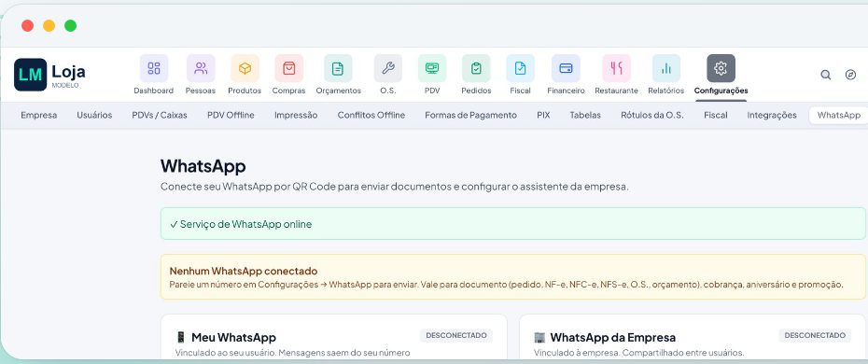868x364 pixels.
Task: Open the Relatórios chart icon
Action: coord(666,68)
